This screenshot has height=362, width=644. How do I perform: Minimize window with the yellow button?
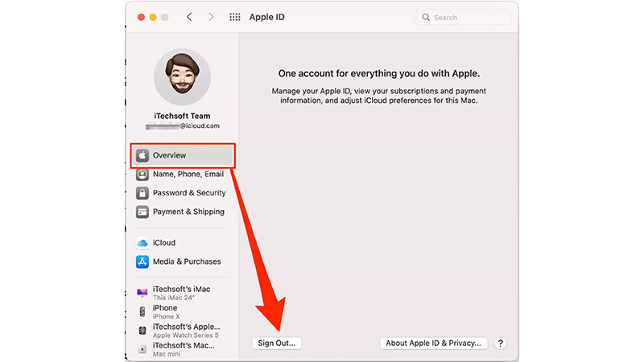pyautogui.click(x=153, y=17)
